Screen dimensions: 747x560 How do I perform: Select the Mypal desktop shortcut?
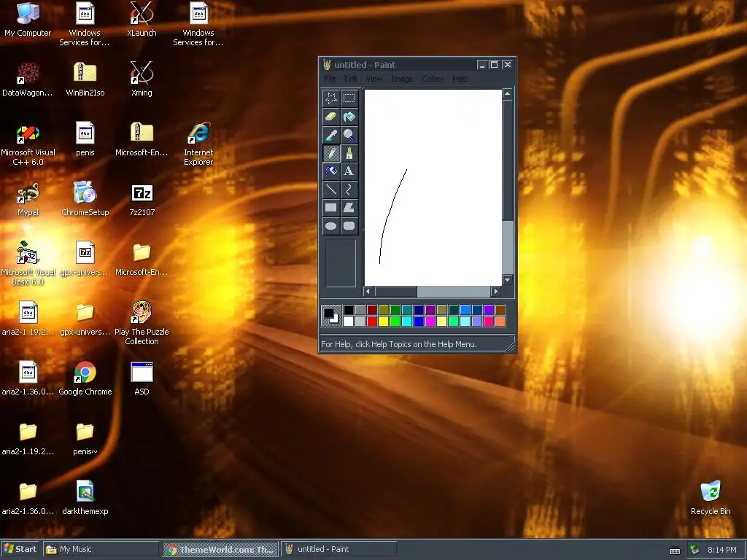click(28, 199)
